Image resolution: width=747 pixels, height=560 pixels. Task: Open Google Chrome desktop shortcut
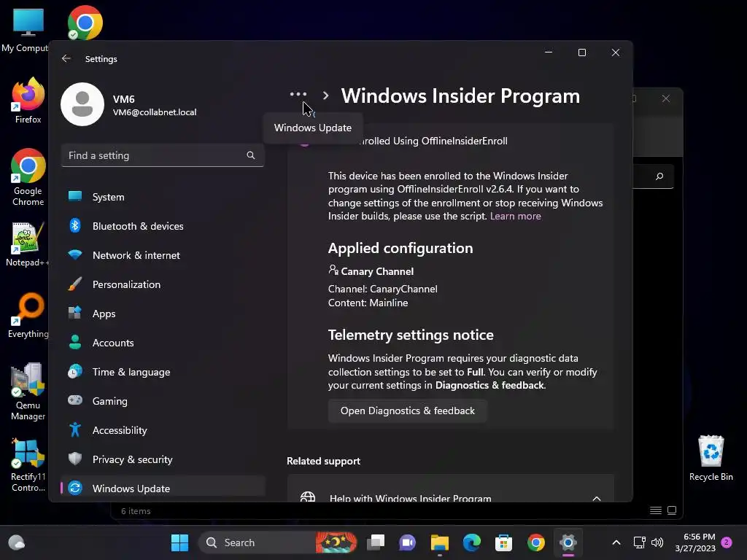[x=28, y=178]
